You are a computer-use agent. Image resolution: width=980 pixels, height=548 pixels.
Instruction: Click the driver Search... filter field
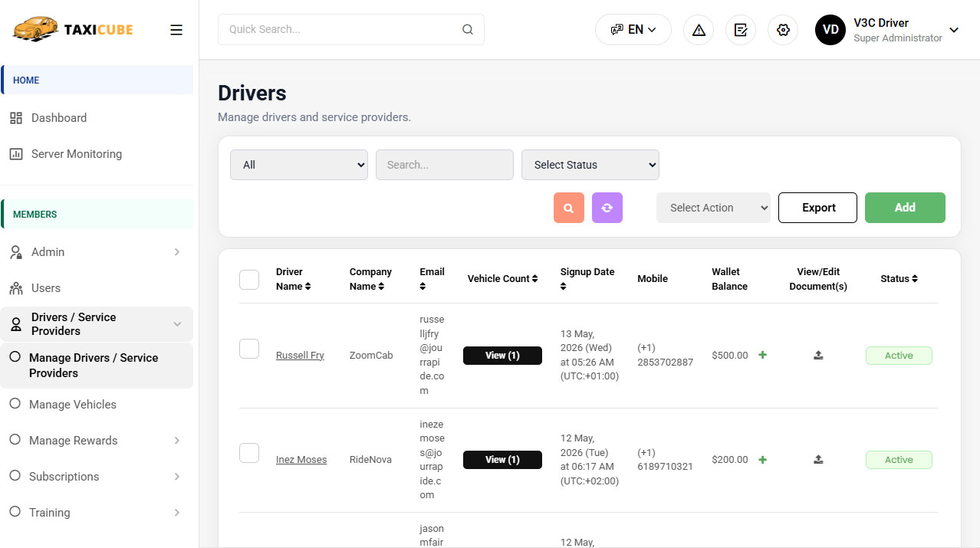coord(445,165)
